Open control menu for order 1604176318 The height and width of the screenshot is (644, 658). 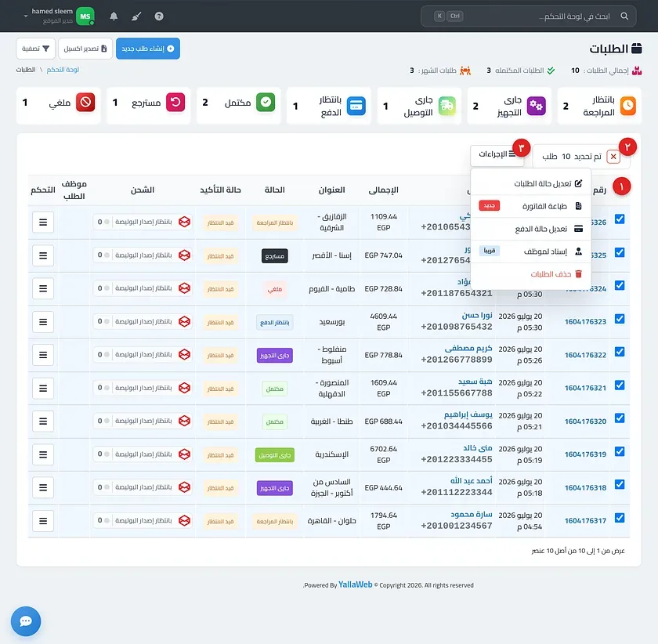43,487
